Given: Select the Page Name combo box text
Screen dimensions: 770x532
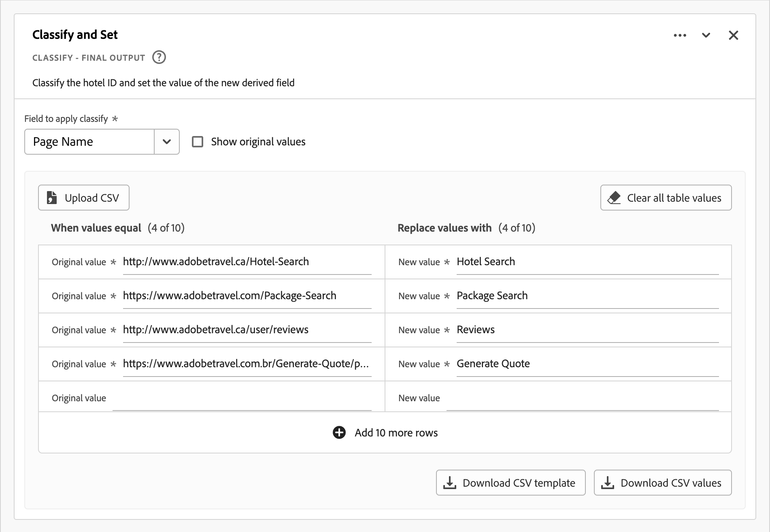Looking at the screenshot, I should click(x=89, y=142).
